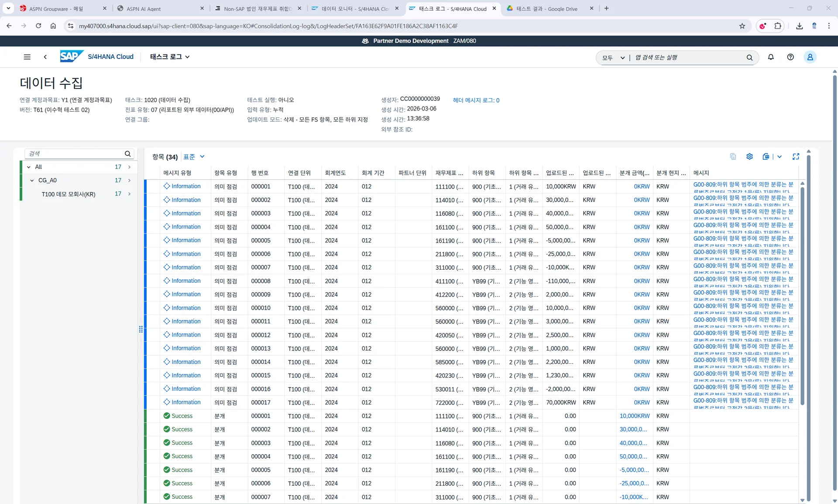The width and height of the screenshot is (838, 504).
Task: Open the SAP navigation hamburger menu
Action: pyautogui.click(x=27, y=57)
